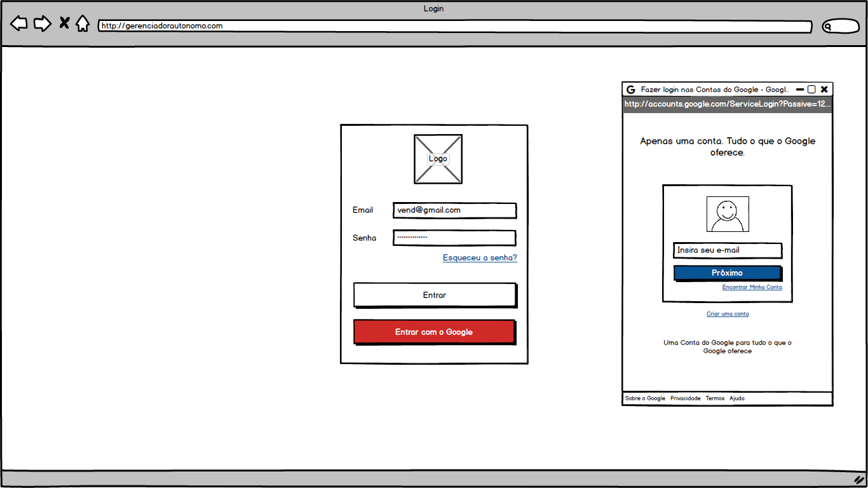Click the Google G icon in popup title
Screen dimensions: 868x488
(x=631, y=90)
